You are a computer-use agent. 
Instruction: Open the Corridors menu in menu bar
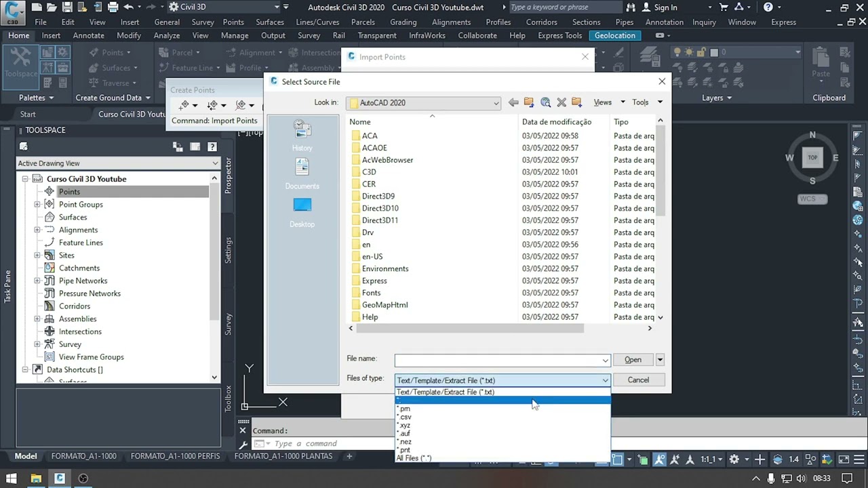[x=542, y=22]
